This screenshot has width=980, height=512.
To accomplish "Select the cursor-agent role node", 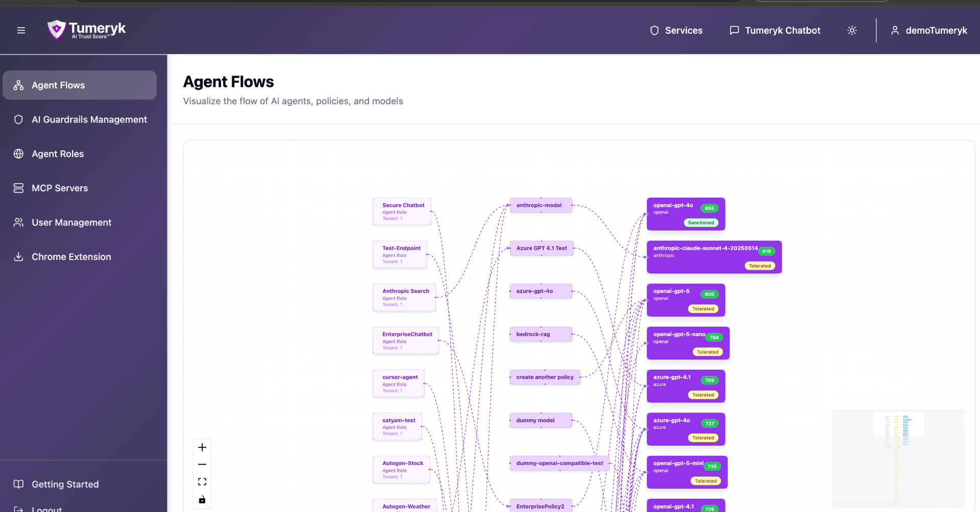I will pyautogui.click(x=399, y=383).
